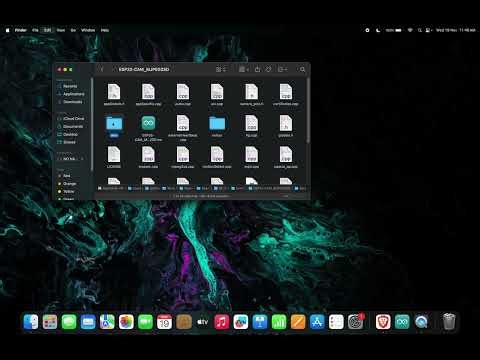The image size is (480, 360).
Task: Open Launchpad from the Dock
Action: (50, 322)
